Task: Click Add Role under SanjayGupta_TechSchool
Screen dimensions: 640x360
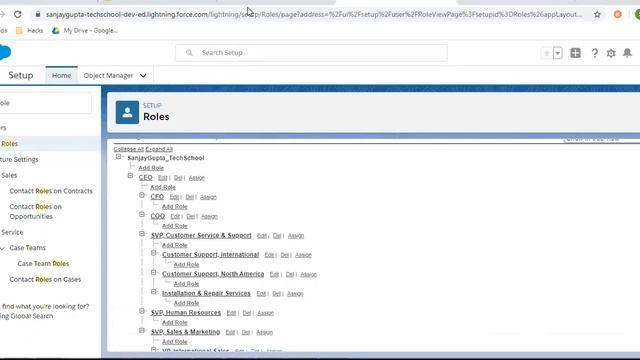Action: 151,168
